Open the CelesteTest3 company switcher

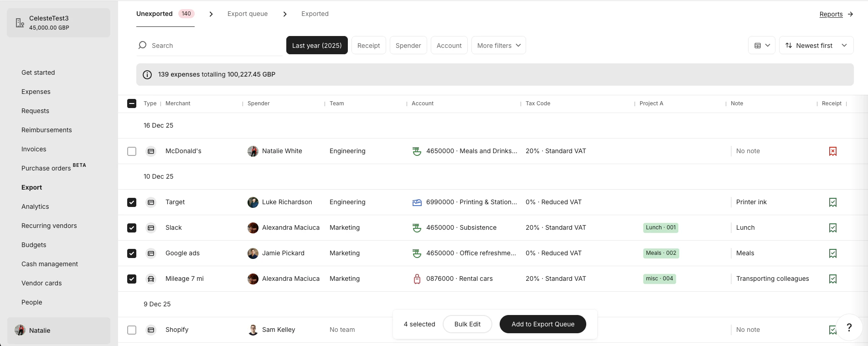point(59,23)
